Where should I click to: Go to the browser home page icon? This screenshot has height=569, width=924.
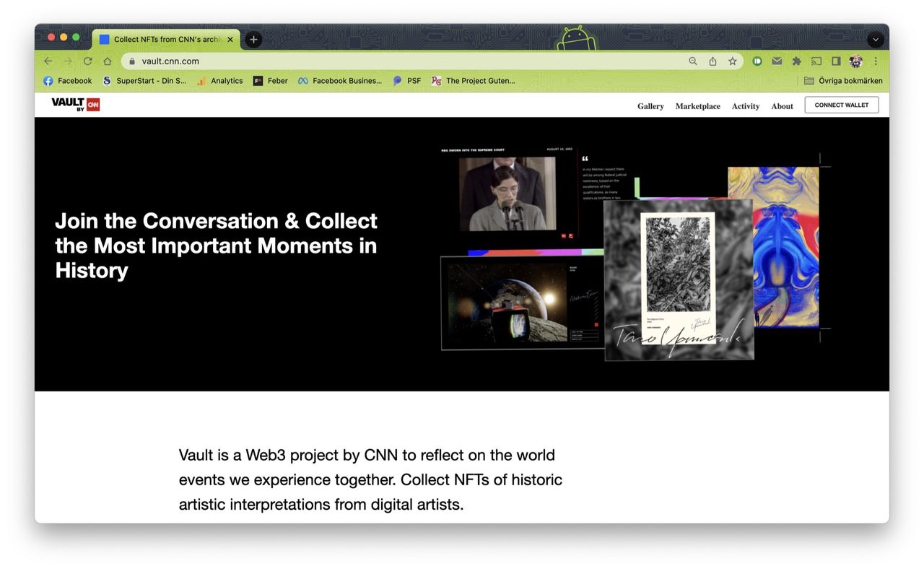pyautogui.click(x=108, y=61)
